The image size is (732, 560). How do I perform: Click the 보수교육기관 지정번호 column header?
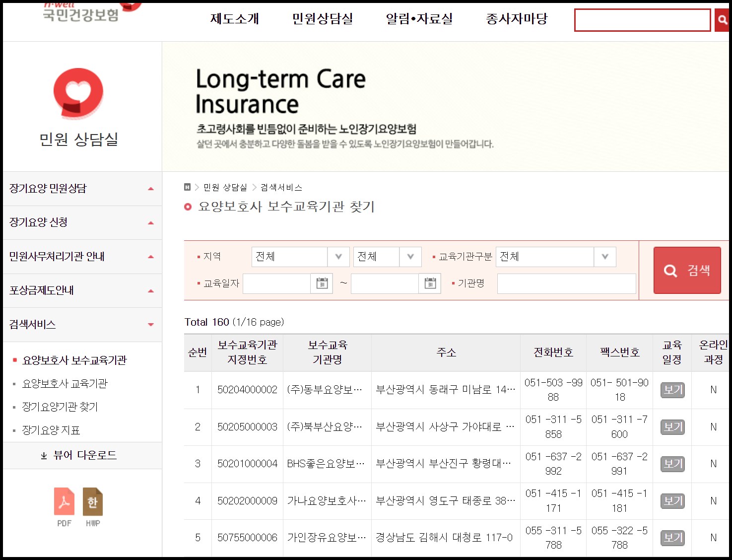247,352
